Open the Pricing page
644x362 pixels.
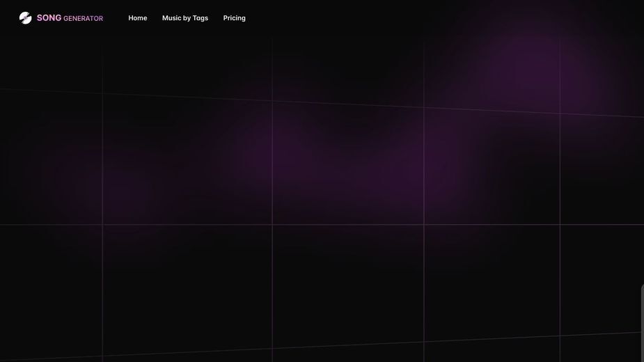[234, 18]
